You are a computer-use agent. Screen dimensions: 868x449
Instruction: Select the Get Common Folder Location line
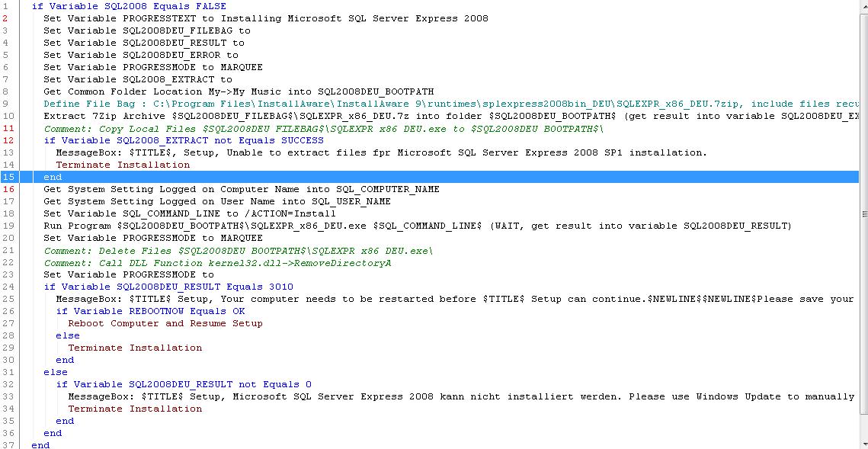pos(239,91)
